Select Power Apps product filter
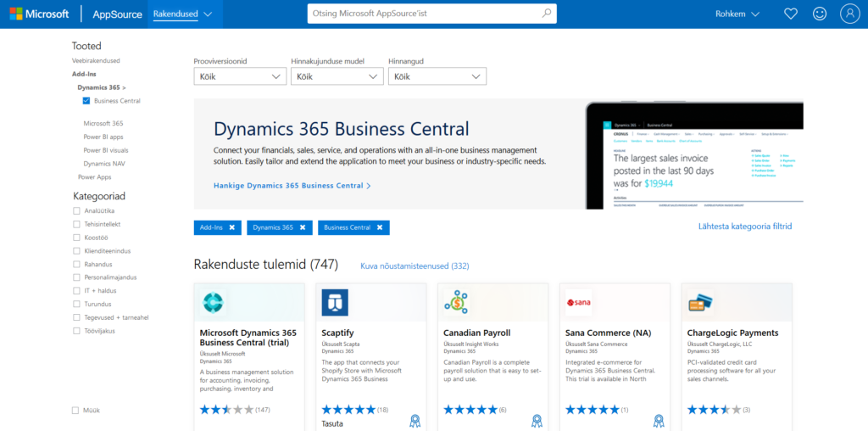This screenshot has height=431, width=868. (95, 177)
